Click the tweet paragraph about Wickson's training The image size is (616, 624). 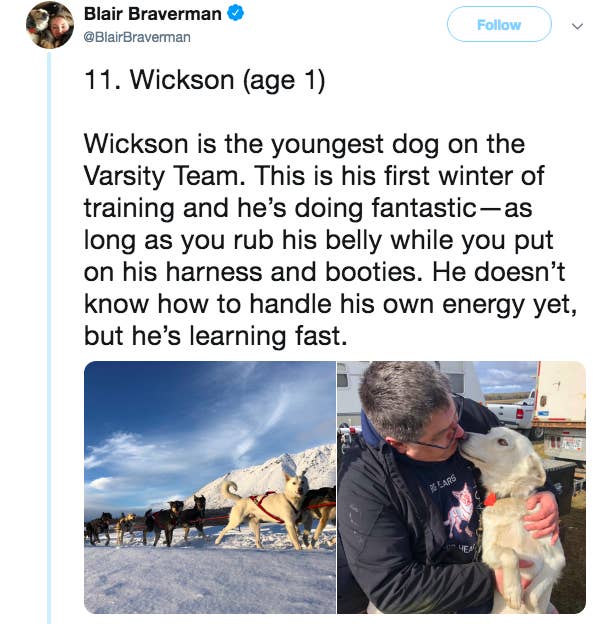(x=330, y=240)
